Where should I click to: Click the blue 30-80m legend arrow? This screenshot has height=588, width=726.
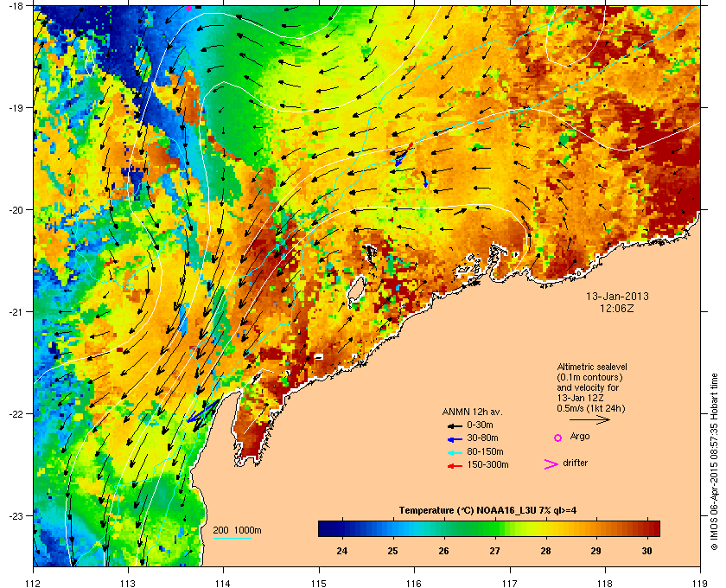[x=455, y=438]
